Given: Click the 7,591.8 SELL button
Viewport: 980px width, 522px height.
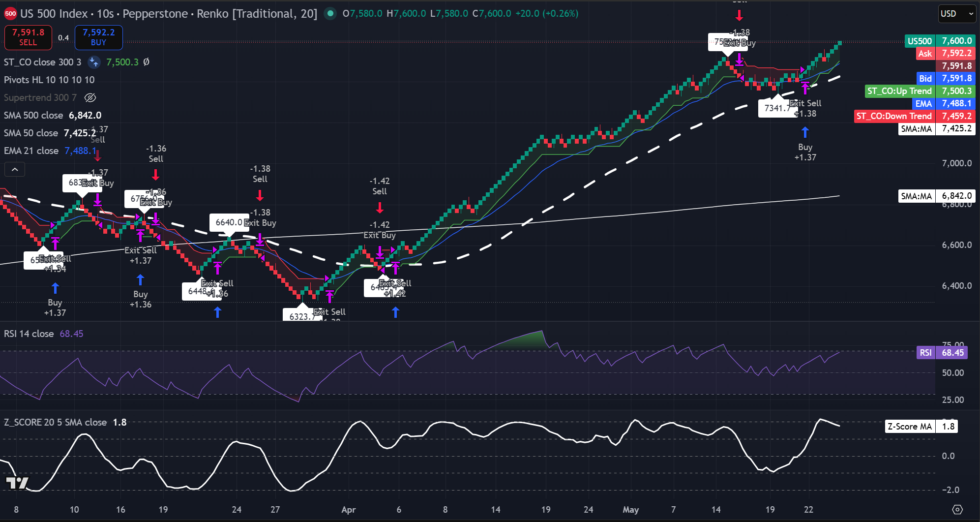Looking at the screenshot, I should [x=28, y=37].
